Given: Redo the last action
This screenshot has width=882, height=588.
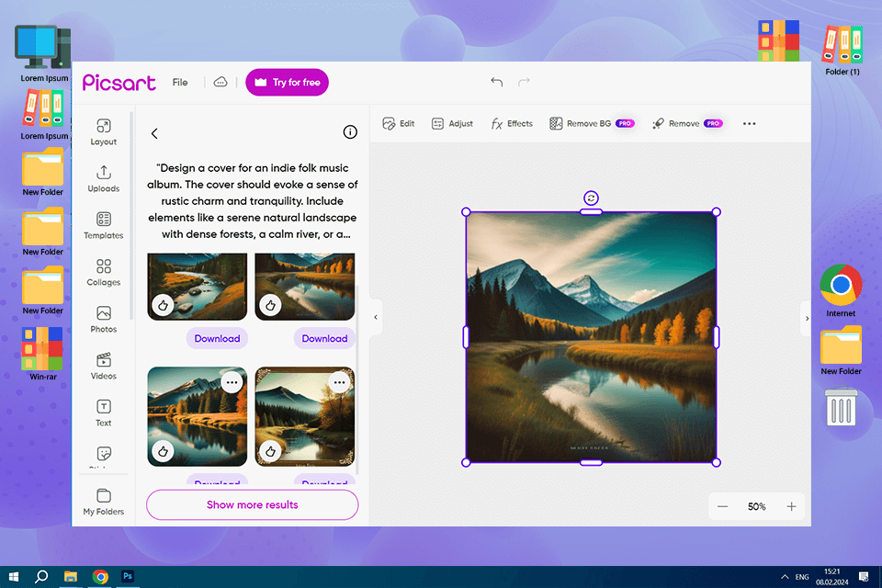Looking at the screenshot, I should click(x=525, y=82).
